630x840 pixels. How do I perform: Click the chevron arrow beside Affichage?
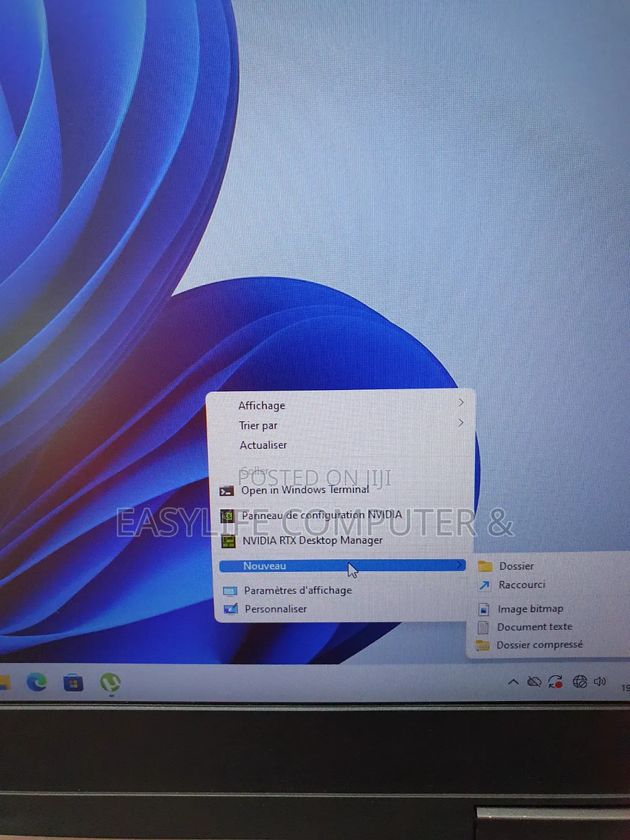pyautogui.click(x=461, y=402)
